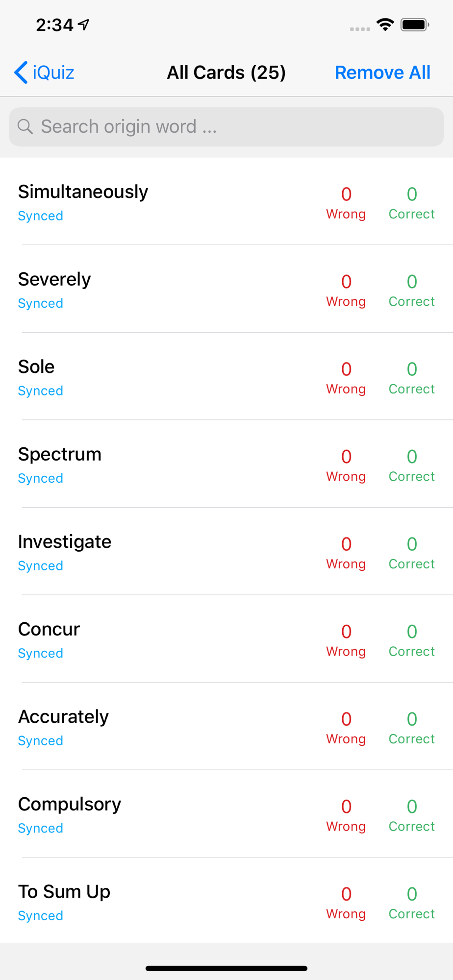Select the Sole card row

coord(226,376)
